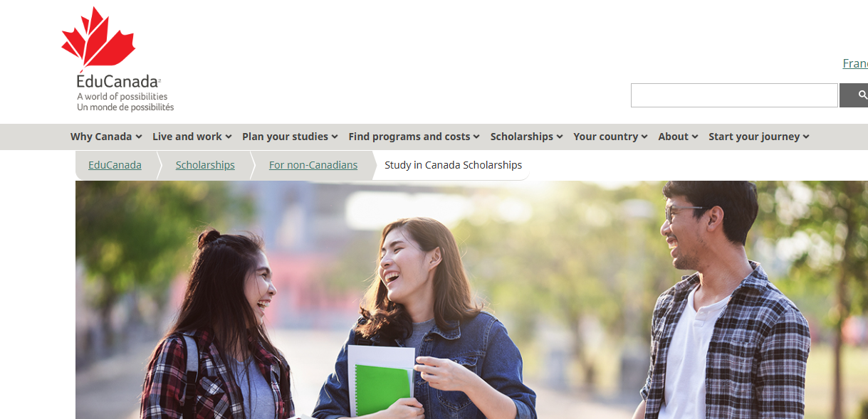Expand the Find programs and costs dropdown
Viewport: 868px width, 419px height.
414,137
